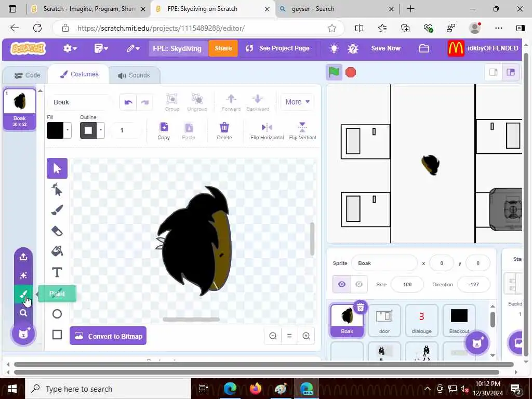Open the Edit pencil menu
The image size is (532, 399).
(133, 48)
